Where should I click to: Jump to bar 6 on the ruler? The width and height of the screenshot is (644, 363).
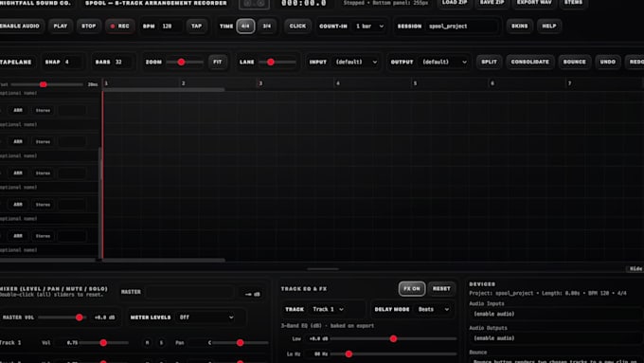point(492,83)
